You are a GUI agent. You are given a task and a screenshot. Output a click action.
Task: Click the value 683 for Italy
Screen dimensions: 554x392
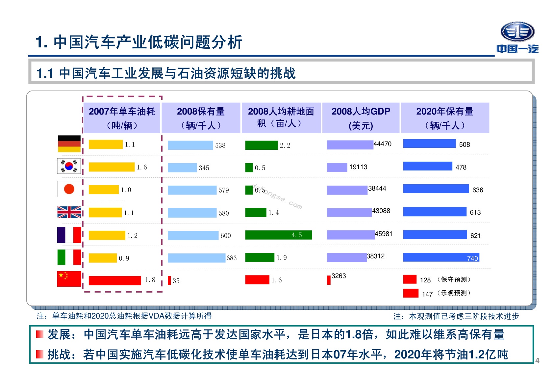click(x=232, y=258)
